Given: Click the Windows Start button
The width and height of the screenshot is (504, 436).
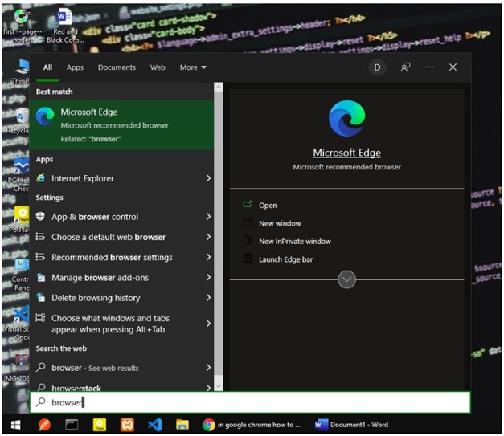Looking at the screenshot, I should [15, 425].
